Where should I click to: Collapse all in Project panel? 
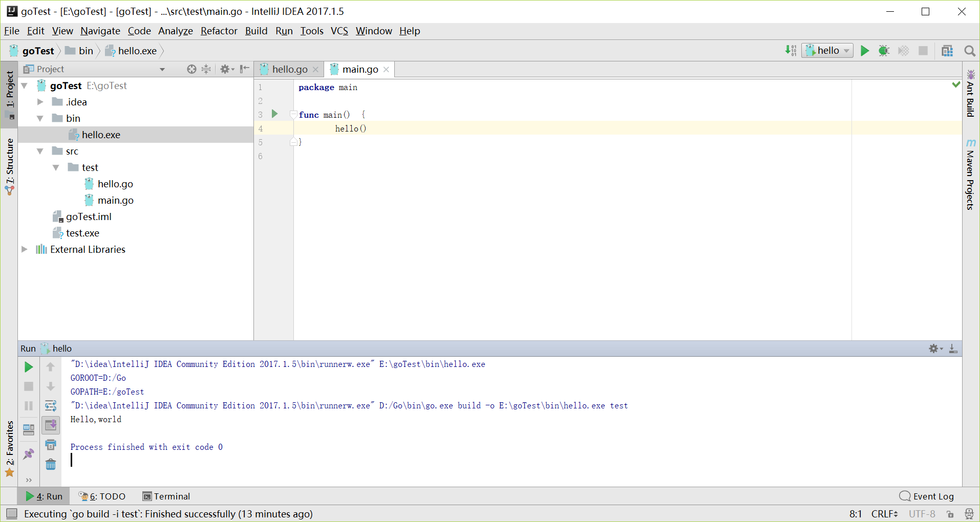[206, 69]
